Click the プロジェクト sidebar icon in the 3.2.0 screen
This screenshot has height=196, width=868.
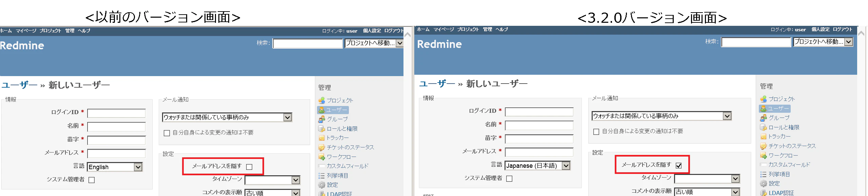[x=763, y=99]
